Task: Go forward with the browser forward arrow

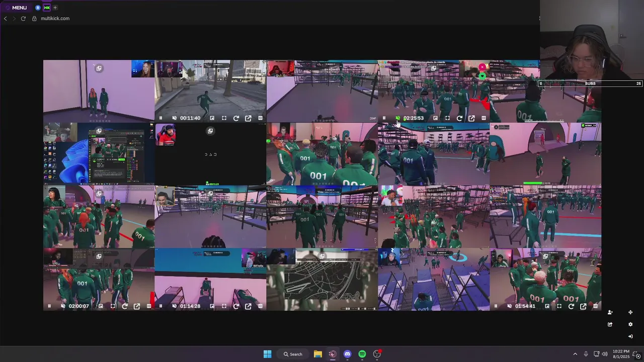Action: point(14,19)
